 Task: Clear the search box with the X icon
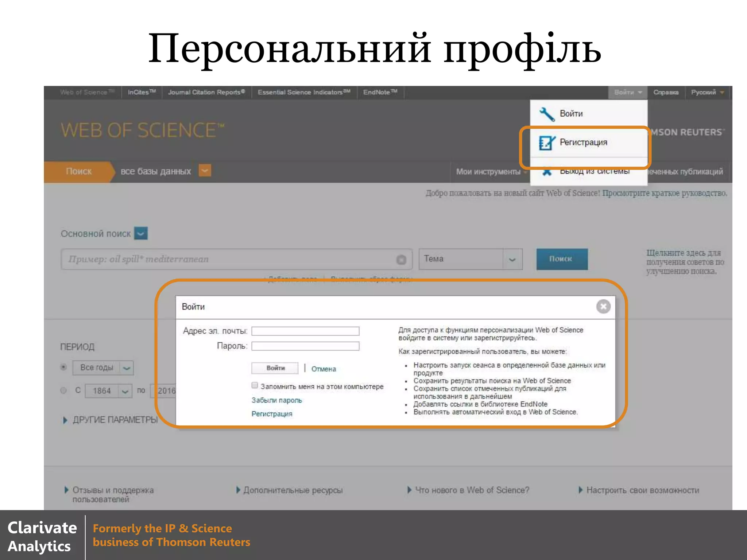(401, 260)
